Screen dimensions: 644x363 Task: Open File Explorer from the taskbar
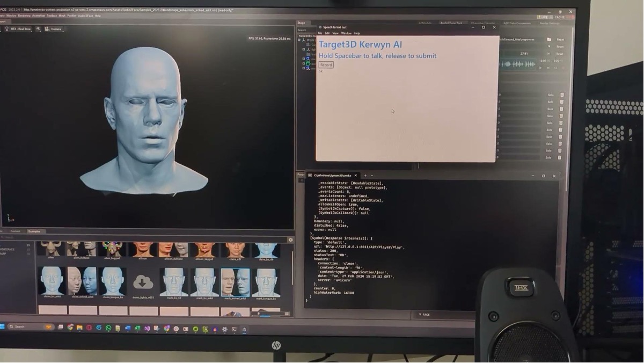tap(79, 328)
